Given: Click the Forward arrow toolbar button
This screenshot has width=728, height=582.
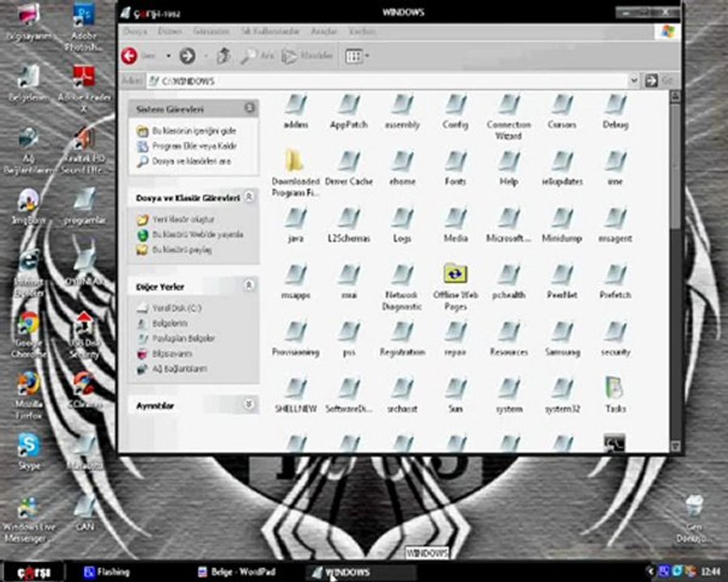Looking at the screenshot, I should coord(187,56).
